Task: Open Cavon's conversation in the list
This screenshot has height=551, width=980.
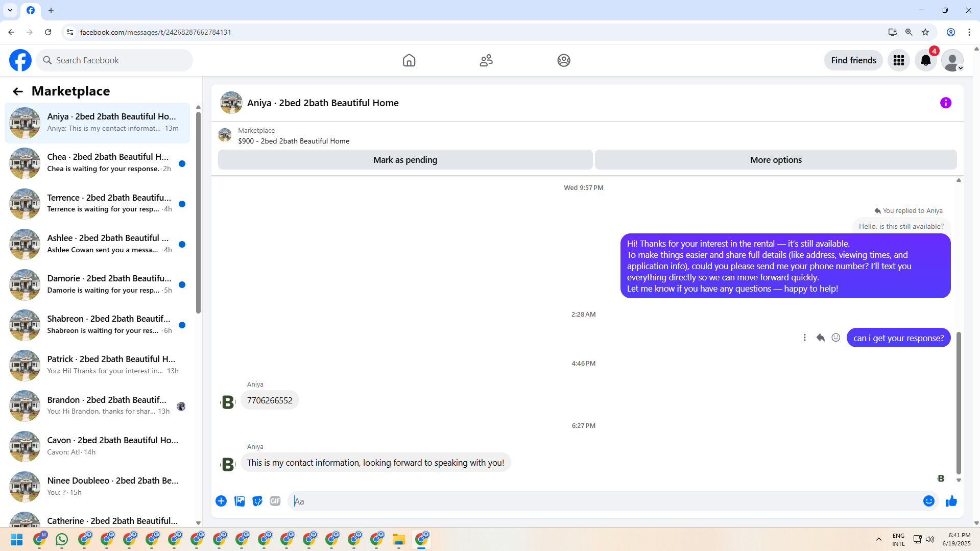Action: tap(97, 446)
